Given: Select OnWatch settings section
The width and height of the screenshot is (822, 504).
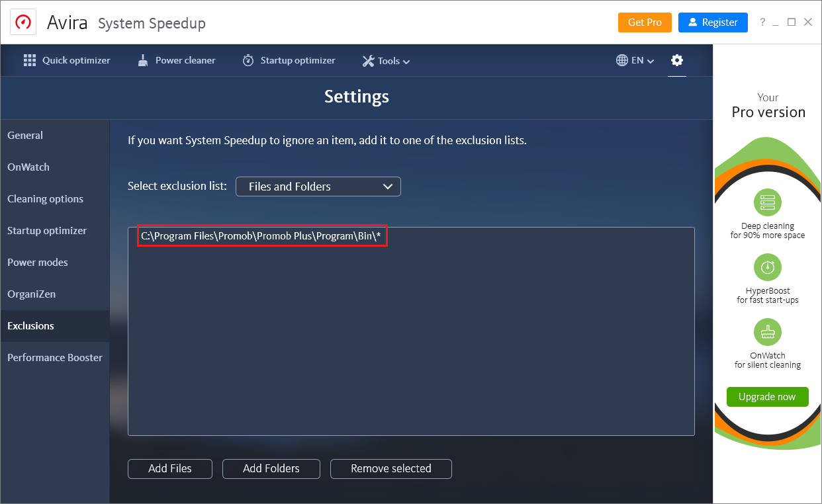Looking at the screenshot, I should pyautogui.click(x=55, y=167).
